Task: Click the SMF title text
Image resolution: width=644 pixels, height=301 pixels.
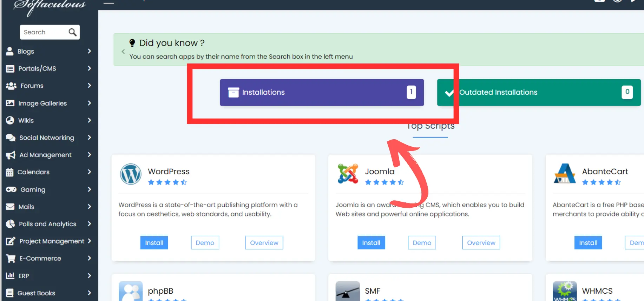Action: [x=373, y=291]
